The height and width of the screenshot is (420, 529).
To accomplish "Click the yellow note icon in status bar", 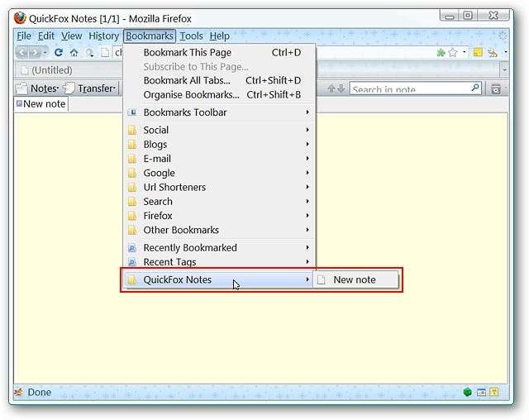I will point(494,392).
